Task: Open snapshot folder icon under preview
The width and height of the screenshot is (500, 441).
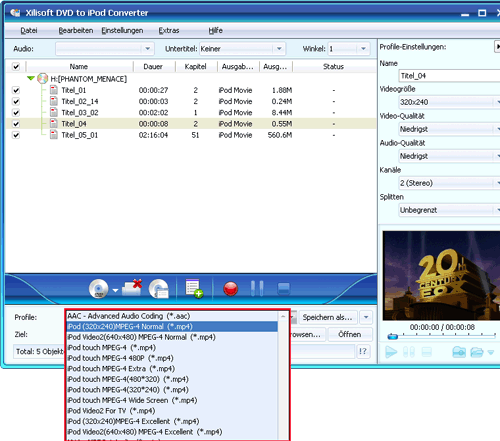Action: 477,352
